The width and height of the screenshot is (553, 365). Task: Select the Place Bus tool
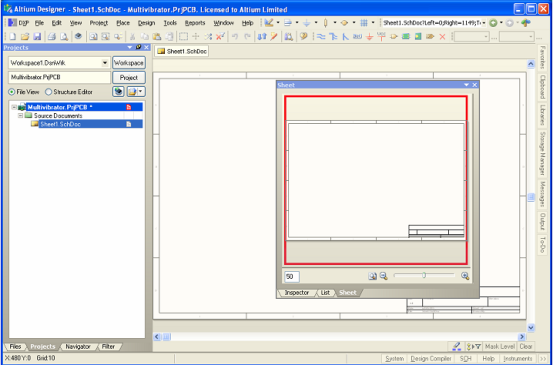coord(333,36)
